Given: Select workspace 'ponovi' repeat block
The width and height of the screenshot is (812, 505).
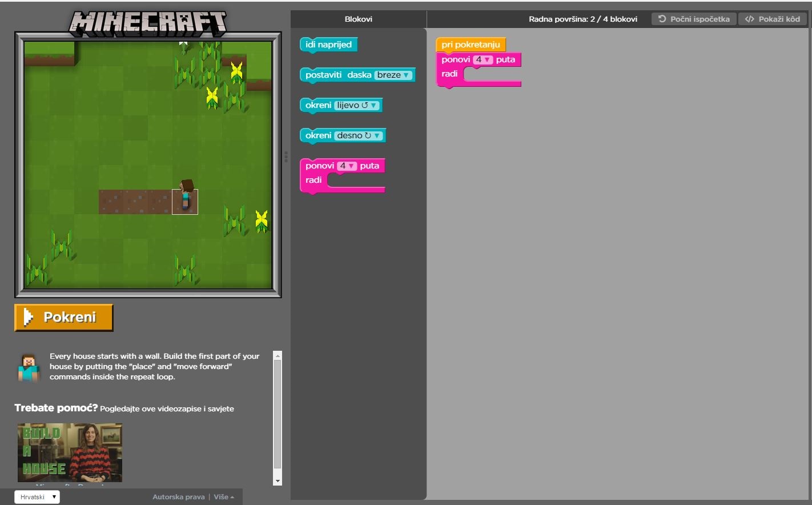Looking at the screenshot, I should pyautogui.click(x=479, y=70).
